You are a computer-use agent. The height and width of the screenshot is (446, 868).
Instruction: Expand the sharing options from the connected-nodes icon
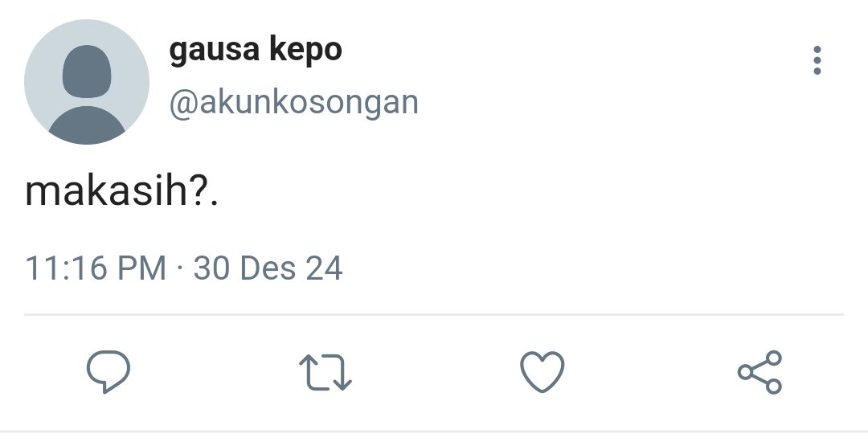[759, 372]
